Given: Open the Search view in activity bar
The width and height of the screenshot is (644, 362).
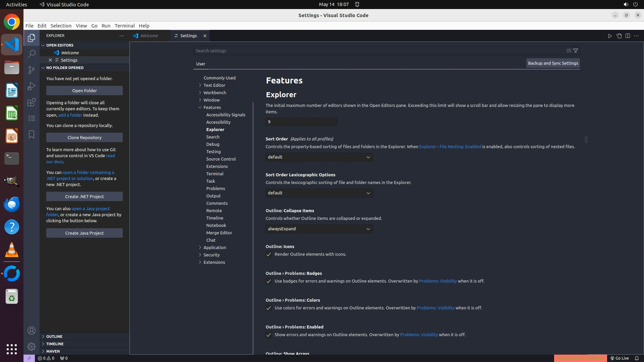Looking at the screenshot, I should 32,54.
